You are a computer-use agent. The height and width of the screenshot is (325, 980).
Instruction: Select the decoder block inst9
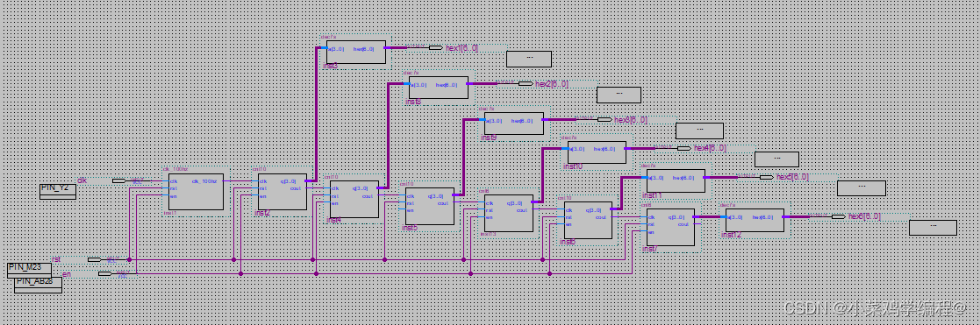[x=514, y=123]
